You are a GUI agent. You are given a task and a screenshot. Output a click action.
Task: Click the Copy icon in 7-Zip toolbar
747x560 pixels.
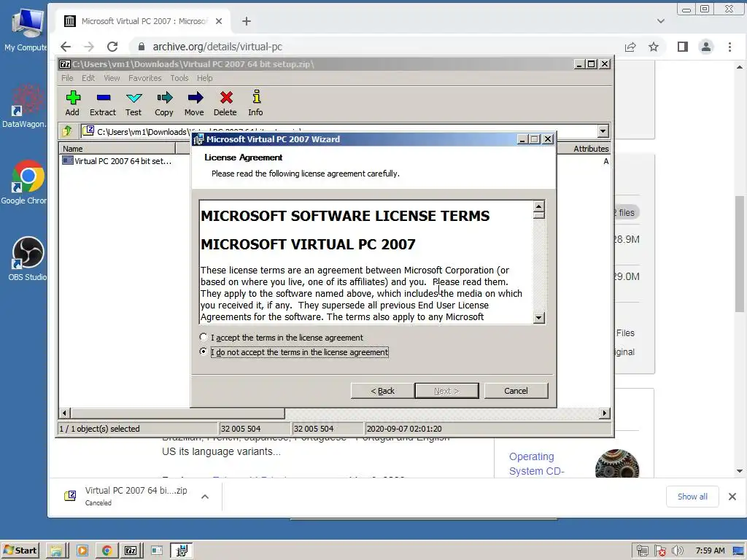pyautogui.click(x=164, y=104)
